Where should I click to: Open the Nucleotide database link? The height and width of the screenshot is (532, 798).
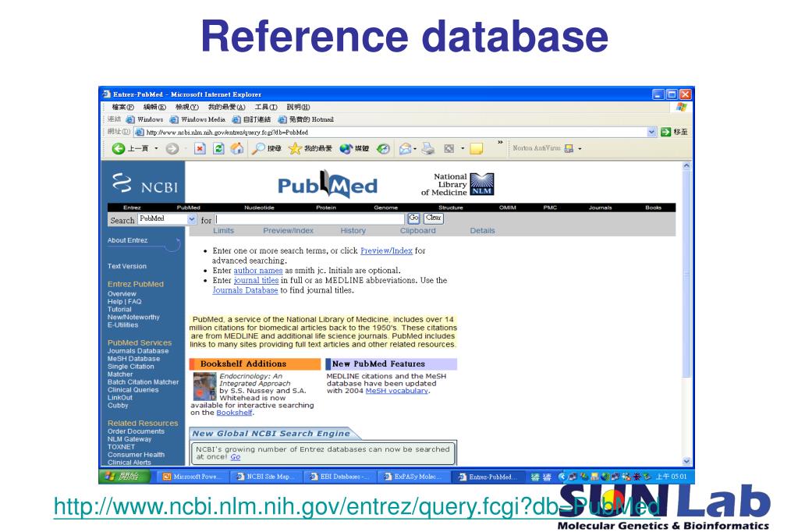point(259,207)
